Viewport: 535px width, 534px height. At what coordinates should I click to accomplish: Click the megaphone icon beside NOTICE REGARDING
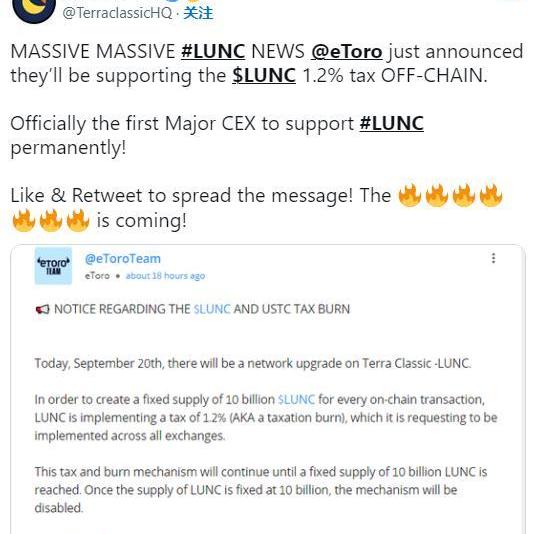click(43, 309)
